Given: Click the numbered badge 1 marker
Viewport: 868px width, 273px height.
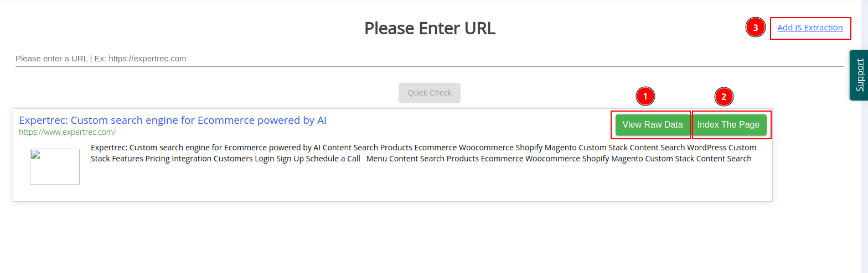Looking at the screenshot, I should point(645,96).
